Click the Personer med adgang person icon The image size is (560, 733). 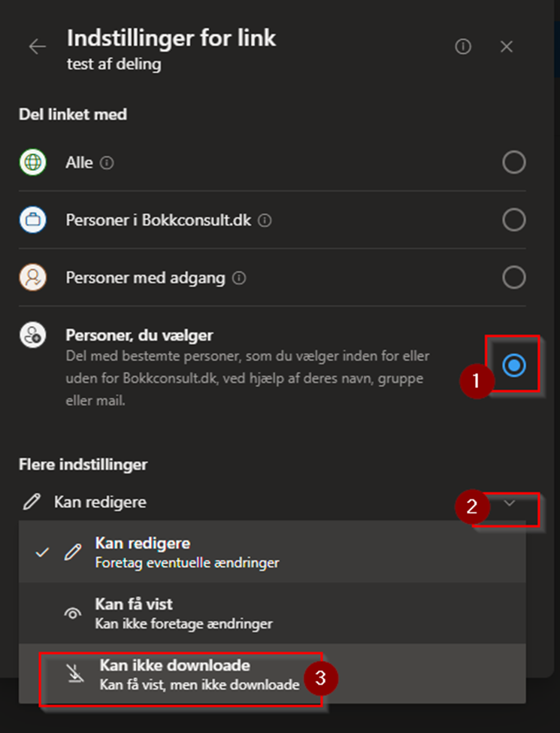pyautogui.click(x=33, y=278)
